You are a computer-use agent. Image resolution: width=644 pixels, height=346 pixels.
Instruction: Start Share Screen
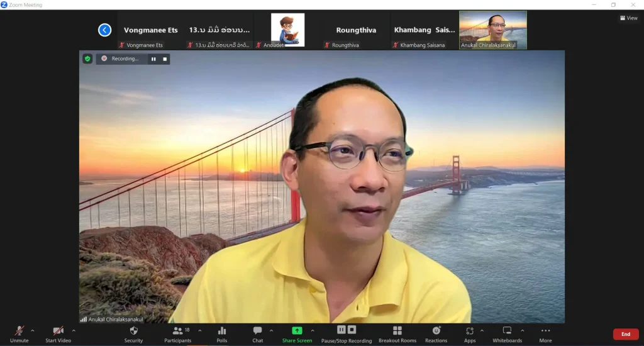pos(297,334)
